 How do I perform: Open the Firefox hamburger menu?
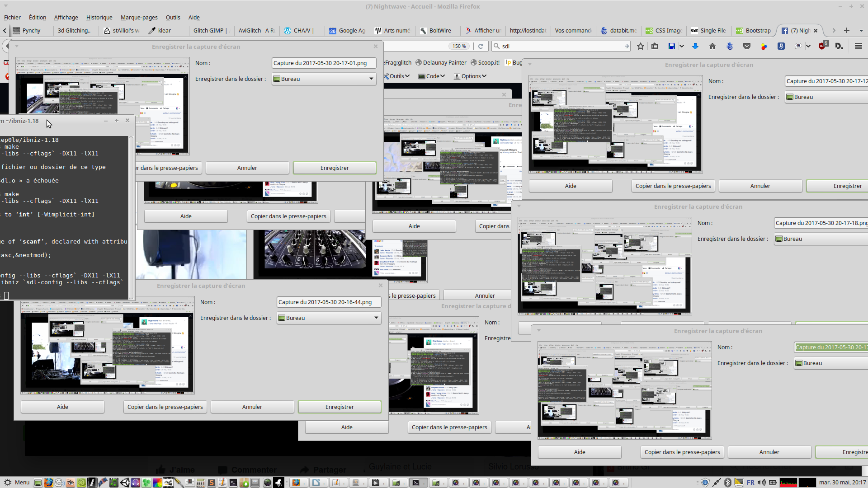[x=858, y=46]
